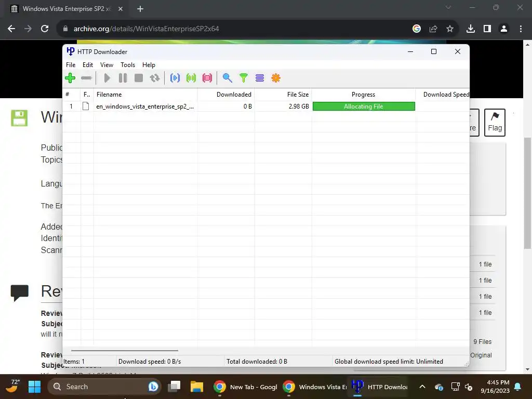Open the notification bell in the taskbar
The height and width of the screenshot is (399, 532).
(518, 387)
